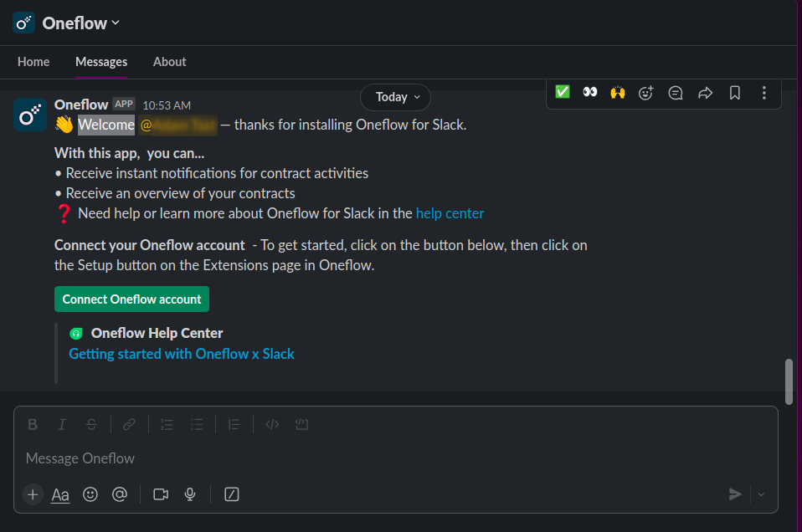Viewport: 802px width, 532px height.
Task: Open the Getting started with Oneflow link
Action: [x=182, y=354]
